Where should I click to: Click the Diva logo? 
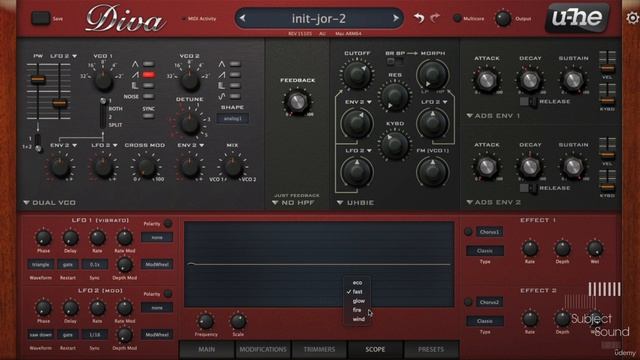[x=125, y=19]
